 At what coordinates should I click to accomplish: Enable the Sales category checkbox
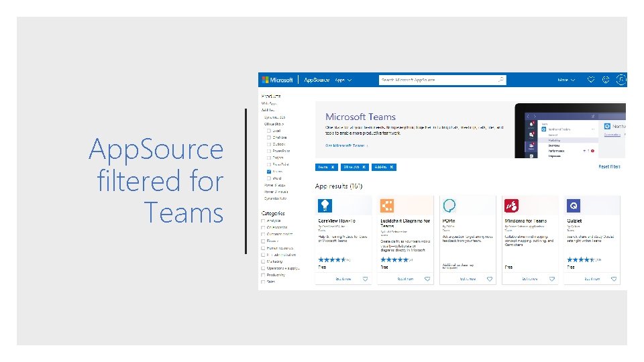point(263,282)
